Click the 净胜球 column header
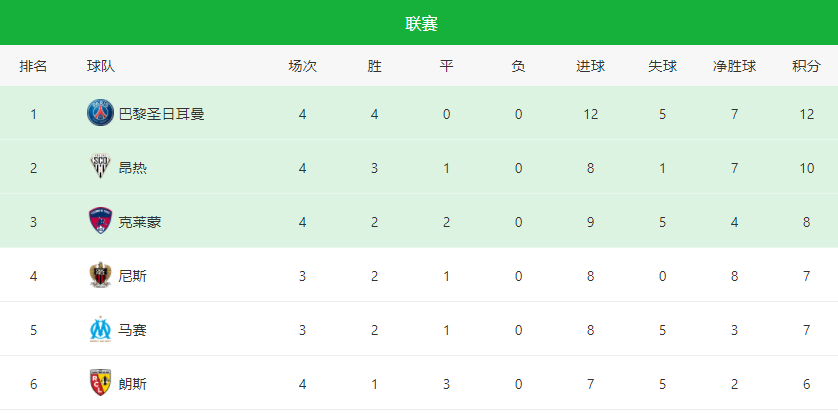This screenshot has width=838, height=414. click(734, 66)
